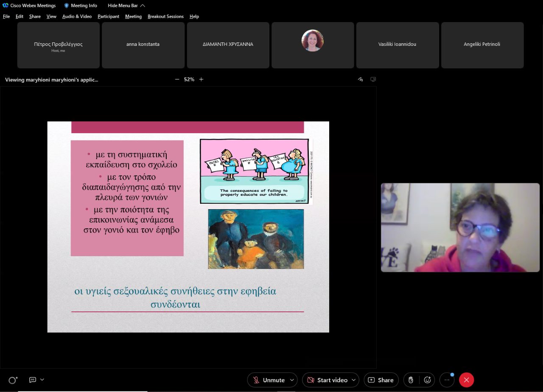Open the Audio & Video menu
This screenshot has width=543, height=392.
click(77, 17)
